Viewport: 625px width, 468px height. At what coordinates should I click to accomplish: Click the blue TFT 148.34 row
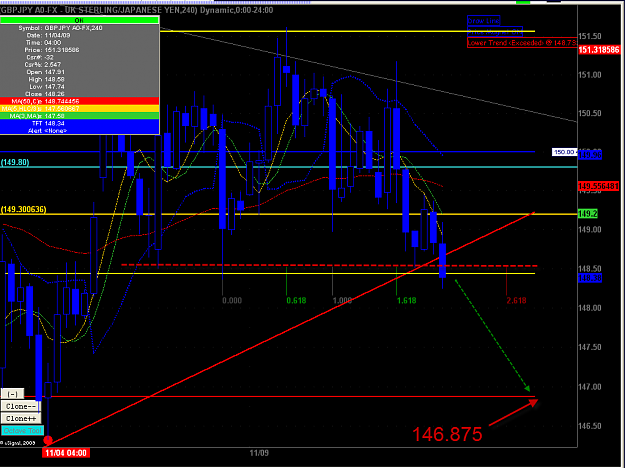80,124
